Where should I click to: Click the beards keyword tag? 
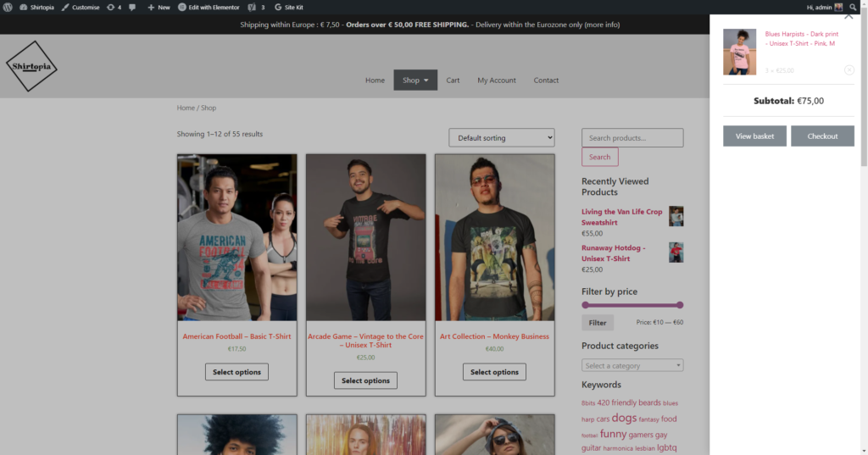pyautogui.click(x=649, y=403)
